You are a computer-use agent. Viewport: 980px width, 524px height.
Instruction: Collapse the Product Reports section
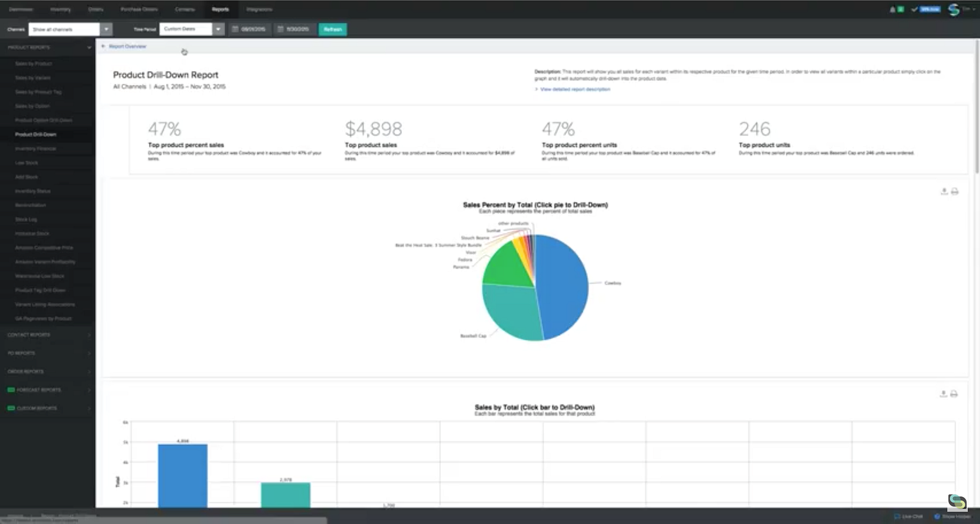(x=89, y=47)
